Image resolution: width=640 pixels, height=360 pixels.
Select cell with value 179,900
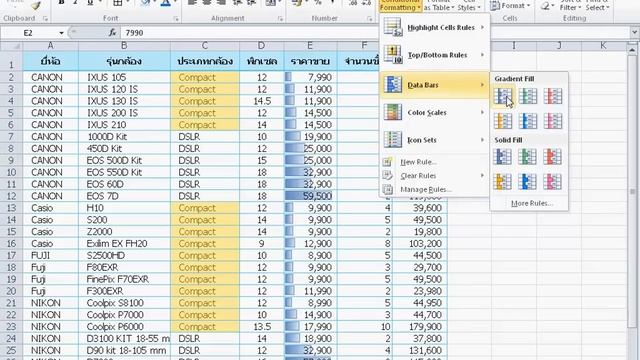tap(420, 327)
